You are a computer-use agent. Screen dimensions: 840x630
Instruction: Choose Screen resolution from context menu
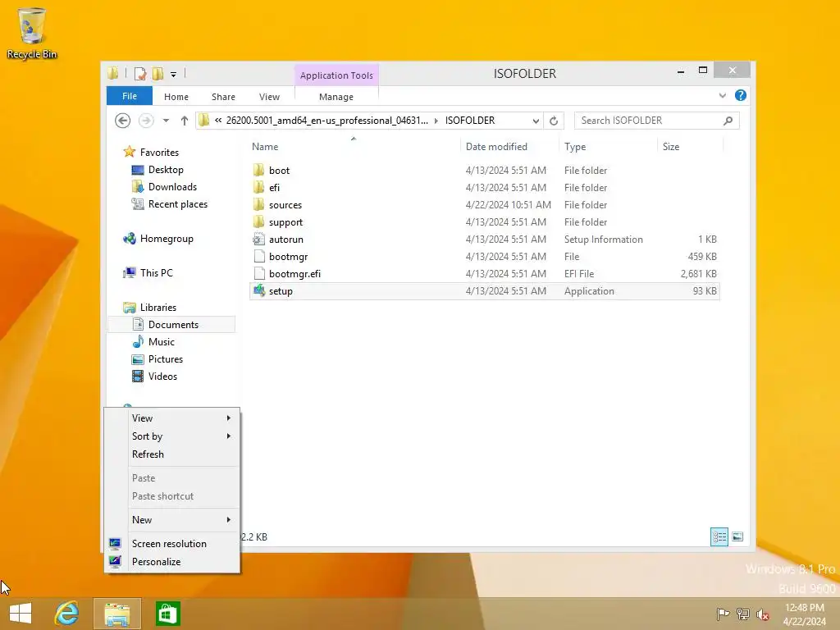click(x=172, y=544)
